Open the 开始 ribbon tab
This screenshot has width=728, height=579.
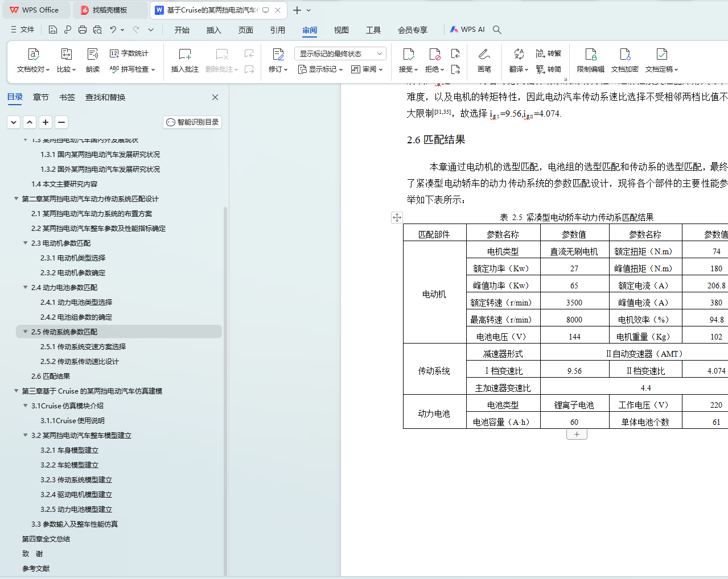coord(182,30)
